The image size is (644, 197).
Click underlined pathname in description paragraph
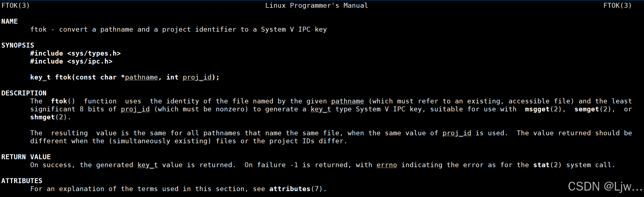[x=348, y=101]
